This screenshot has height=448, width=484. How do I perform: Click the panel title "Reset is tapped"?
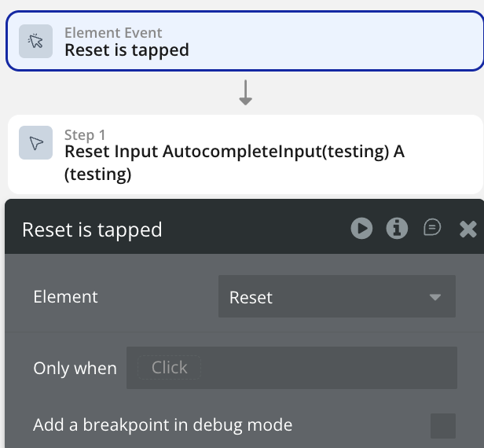(92, 230)
